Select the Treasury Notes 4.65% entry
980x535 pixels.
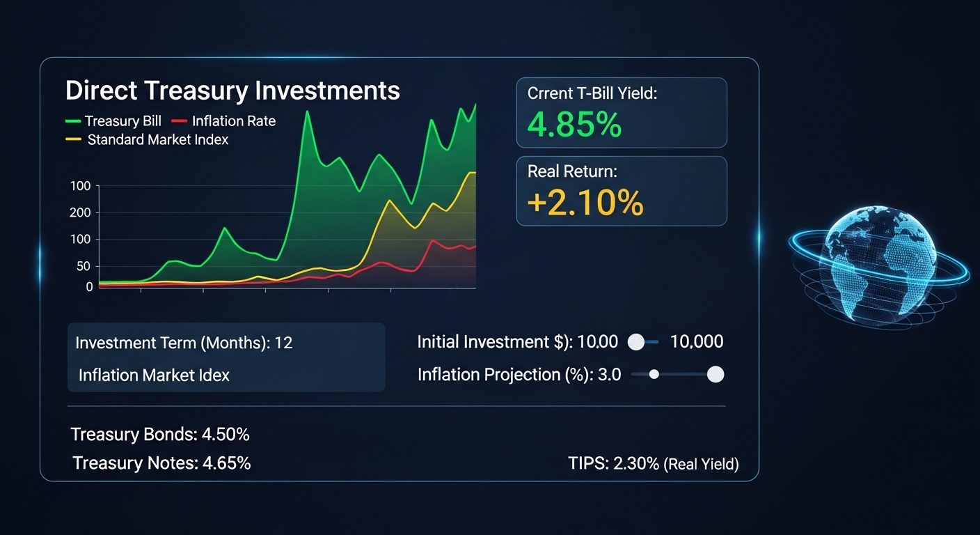[x=161, y=463]
